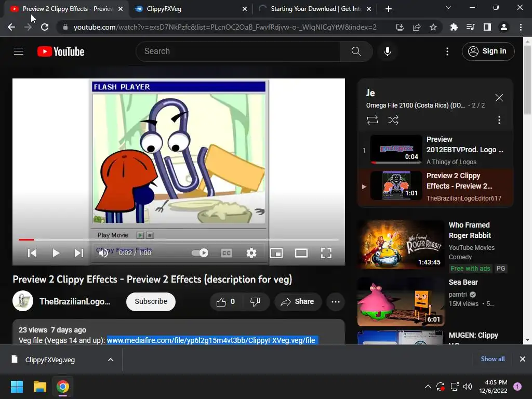Select the Preview 2 Clippy Effects playlist item

pyautogui.click(x=436, y=187)
